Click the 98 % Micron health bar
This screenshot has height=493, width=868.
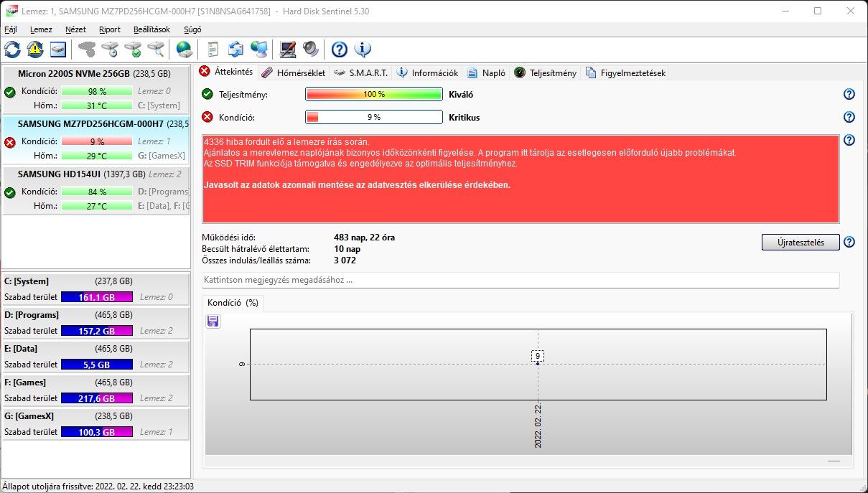(x=97, y=91)
